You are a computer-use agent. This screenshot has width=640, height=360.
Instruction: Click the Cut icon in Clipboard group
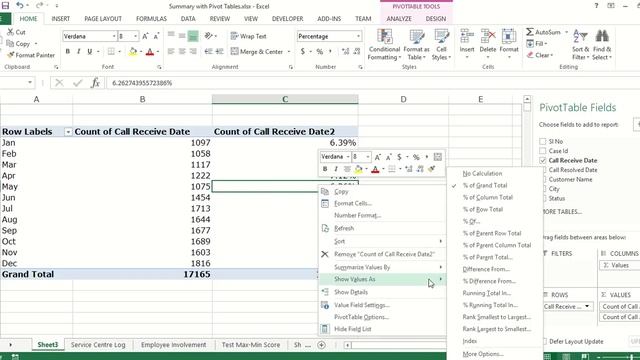coord(11,32)
